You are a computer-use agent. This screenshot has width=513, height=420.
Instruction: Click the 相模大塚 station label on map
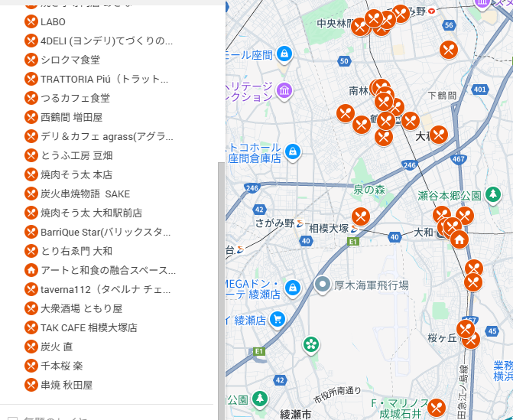point(329,229)
